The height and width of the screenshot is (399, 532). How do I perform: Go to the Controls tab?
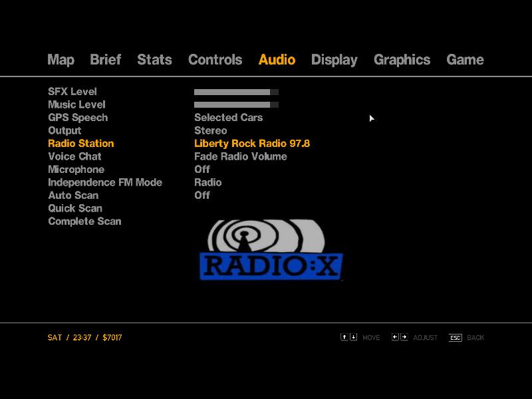coord(215,59)
